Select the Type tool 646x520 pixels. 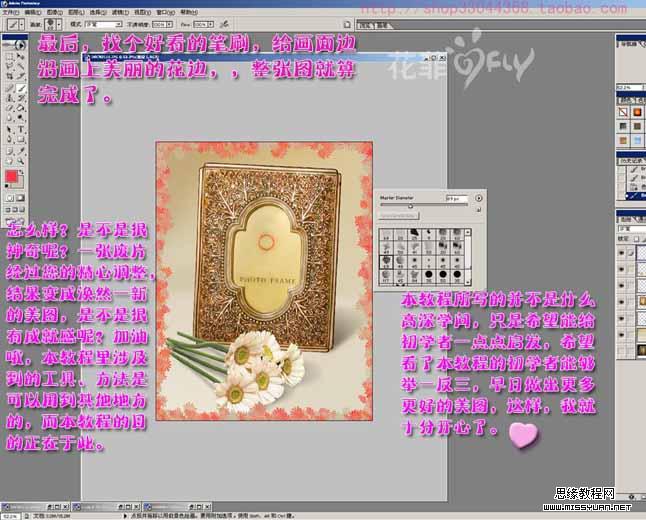pos(21,129)
